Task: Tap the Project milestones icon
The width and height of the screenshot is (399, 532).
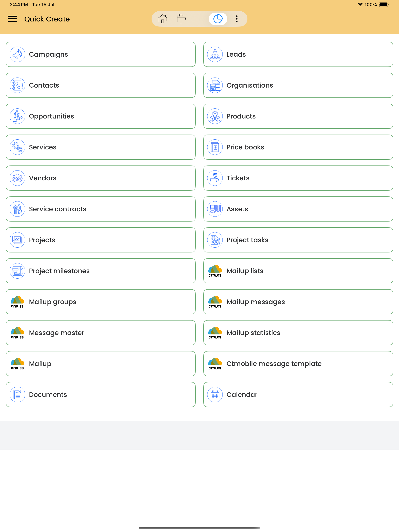Action: pyautogui.click(x=17, y=271)
